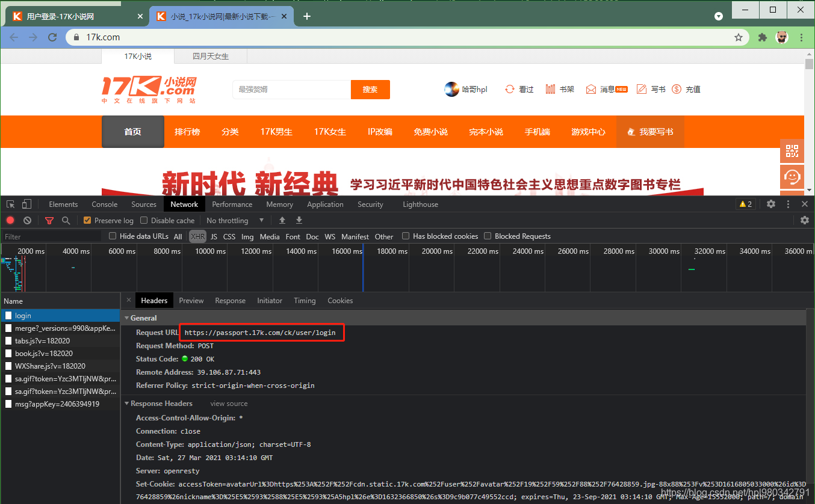The height and width of the screenshot is (504, 815).
Task: Open the network search magnifier
Action: coord(66,221)
